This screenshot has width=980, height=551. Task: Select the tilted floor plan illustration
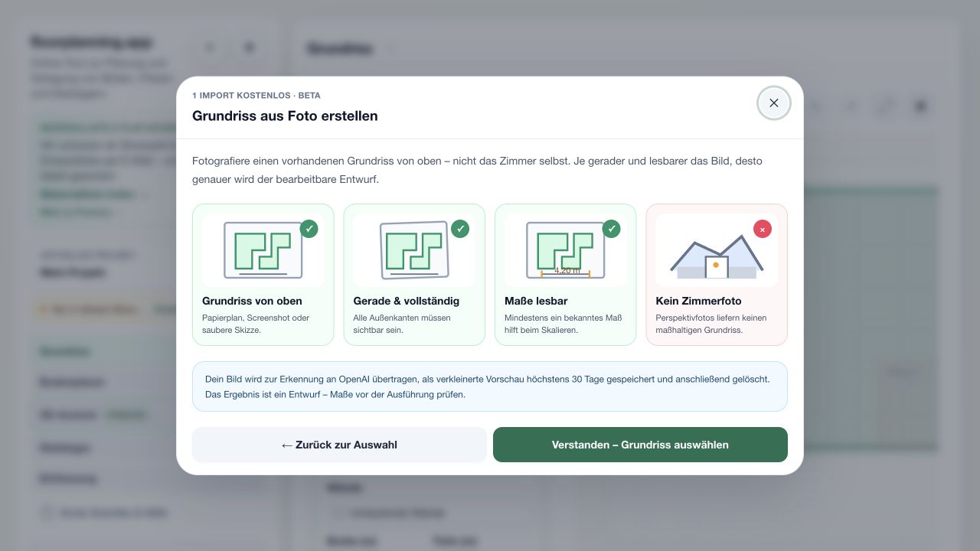pos(414,250)
